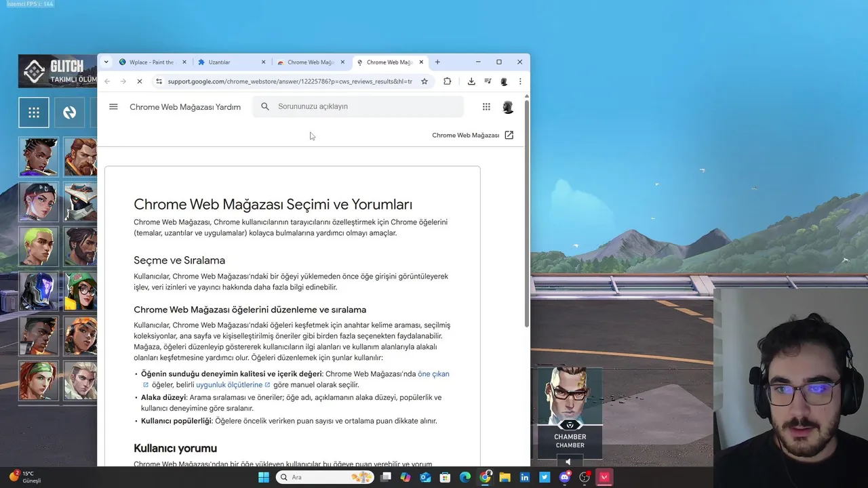The height and width of the screenshot is (488, 868).
Task: Click the circular arrow icon in game panel
Action: click(x=70, y=113)
